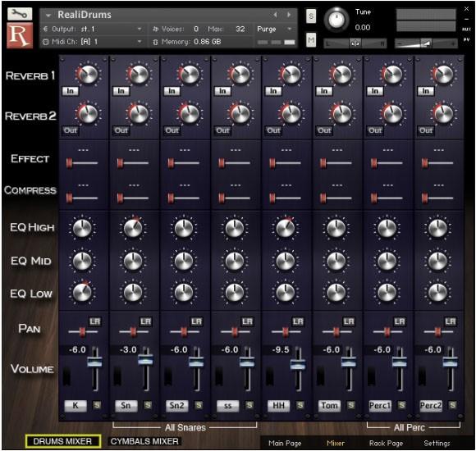The height and width of the screenshot is (451, 476).
Task: Click EQ Mid knob on Sn2 channel
Action: (x=184, y=261)
